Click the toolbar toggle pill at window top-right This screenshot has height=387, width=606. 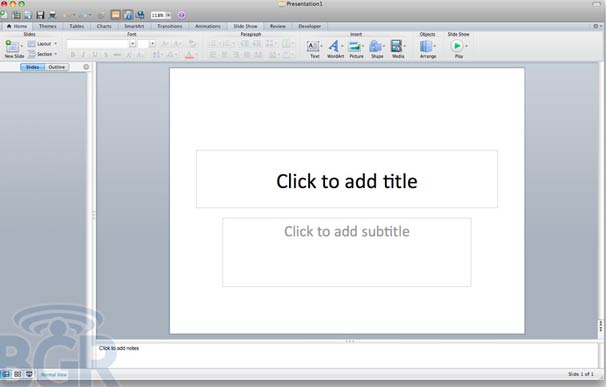coord(596,4)
